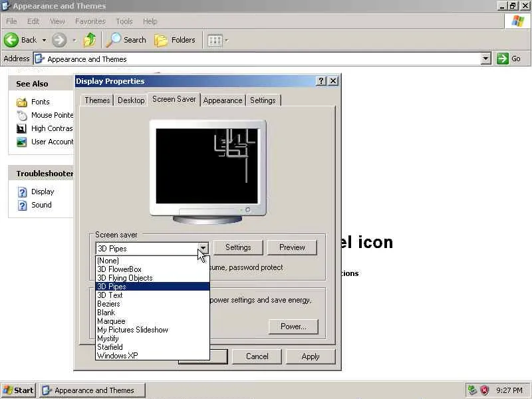Open the Help menu
This screenshot has height=399, width=532.
[x=150, y=21]
